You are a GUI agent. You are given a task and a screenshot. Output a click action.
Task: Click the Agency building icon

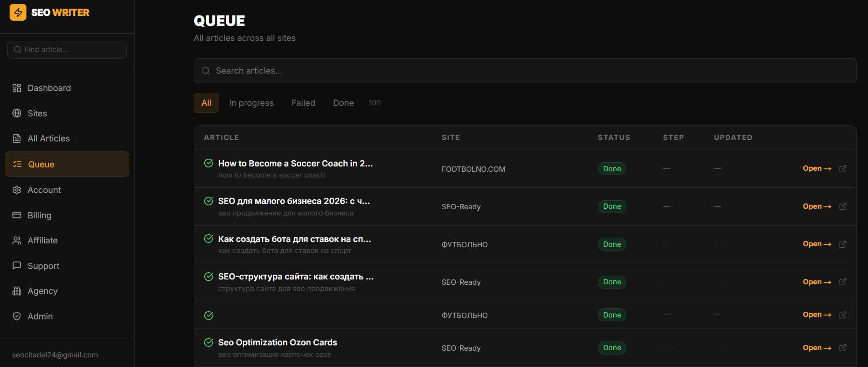click(17, 291)
